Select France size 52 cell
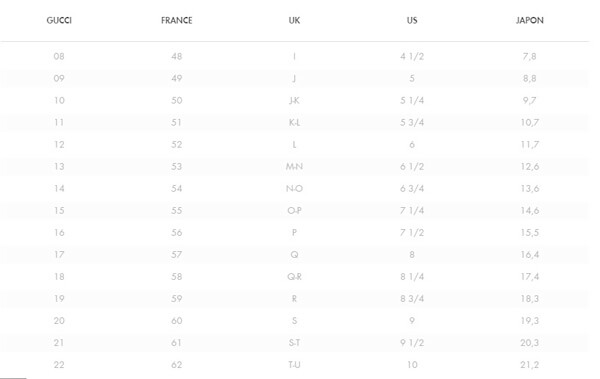 coord(176,145)
